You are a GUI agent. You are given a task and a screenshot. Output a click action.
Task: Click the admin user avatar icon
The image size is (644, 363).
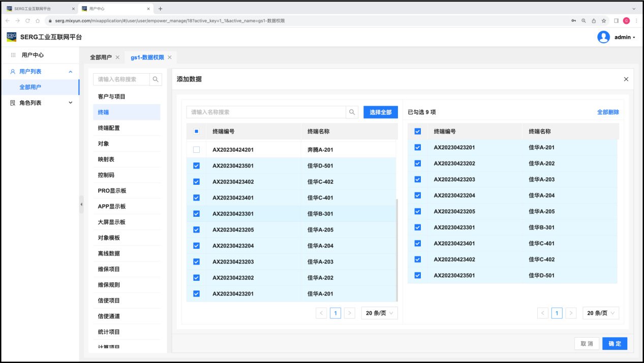603,37
